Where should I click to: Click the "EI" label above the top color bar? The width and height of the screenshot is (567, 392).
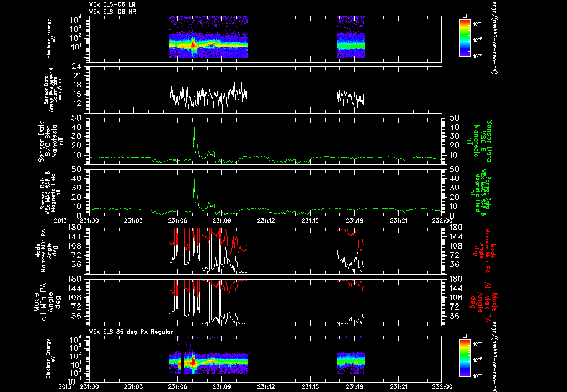pyautogui.click(x=465, y=16)
